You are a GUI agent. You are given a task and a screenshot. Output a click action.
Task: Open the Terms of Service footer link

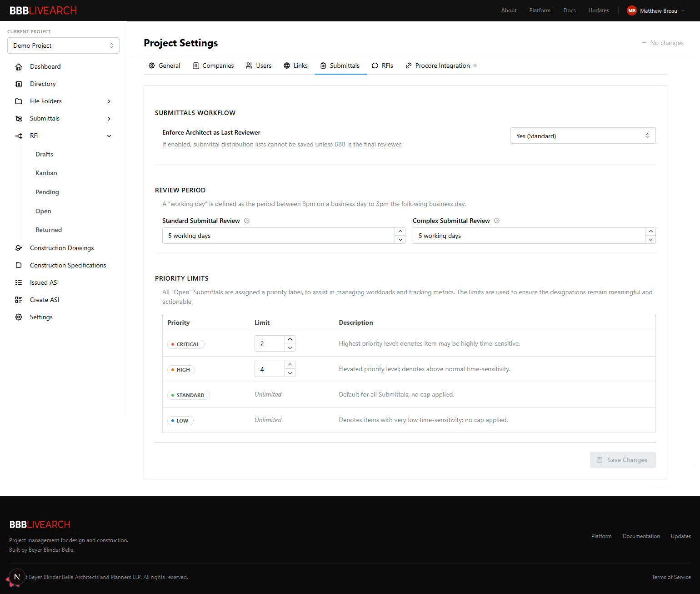[671, 577]
